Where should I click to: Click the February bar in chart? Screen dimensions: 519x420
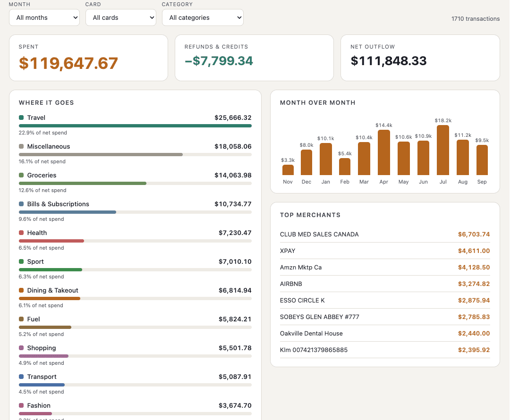[x=345, y=167]
